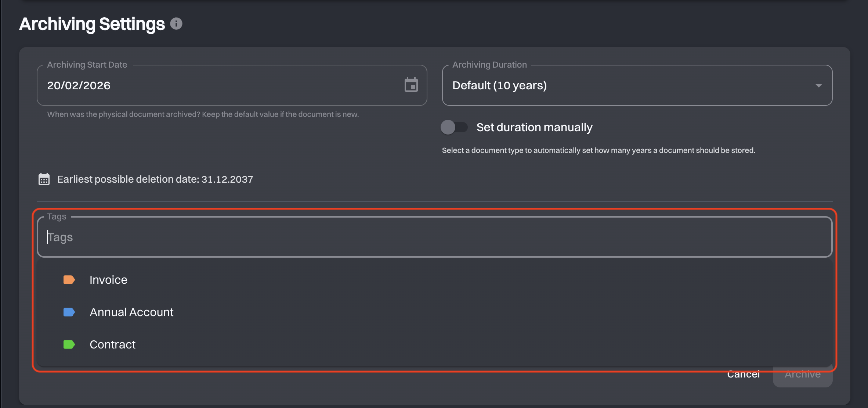Click the Cancel button
This screenshot has height=408, width=868.
pos(744,374)
